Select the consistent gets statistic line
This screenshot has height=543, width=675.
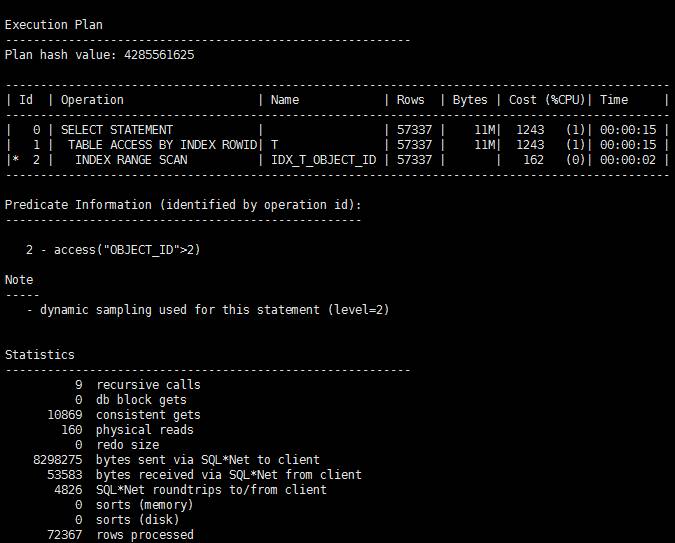click(148, 415)
